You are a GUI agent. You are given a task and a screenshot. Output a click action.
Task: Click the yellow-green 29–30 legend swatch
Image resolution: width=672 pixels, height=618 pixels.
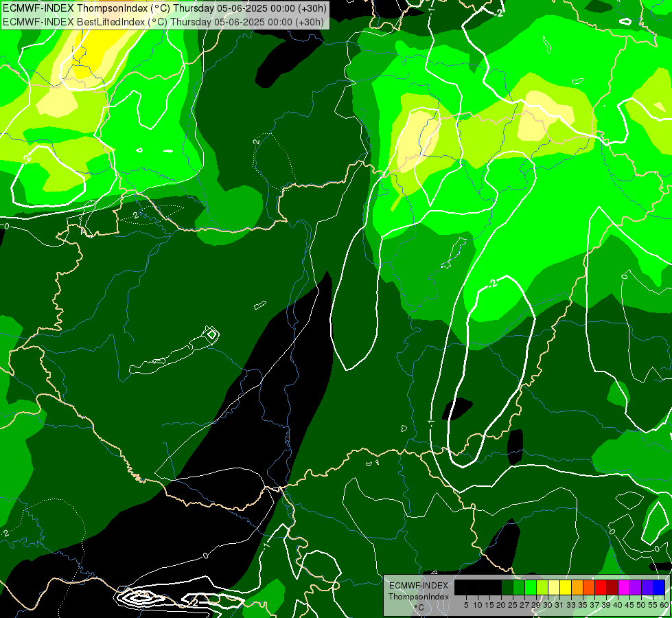[542, 587]
